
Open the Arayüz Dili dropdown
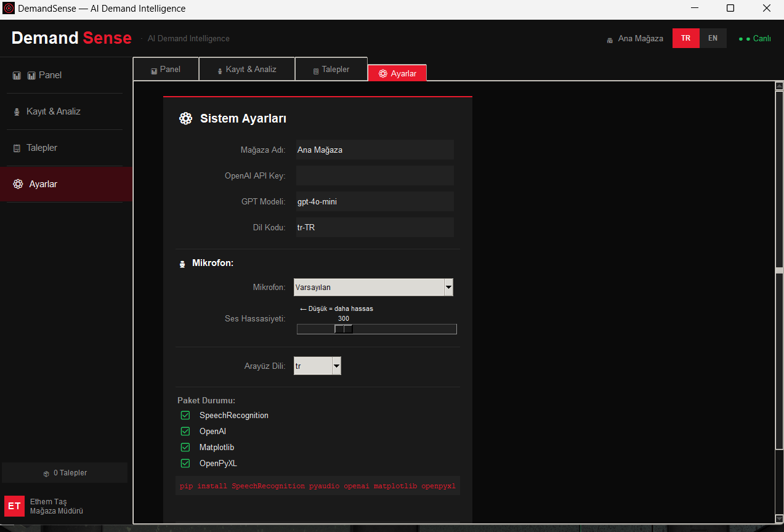tap(317, 366)
